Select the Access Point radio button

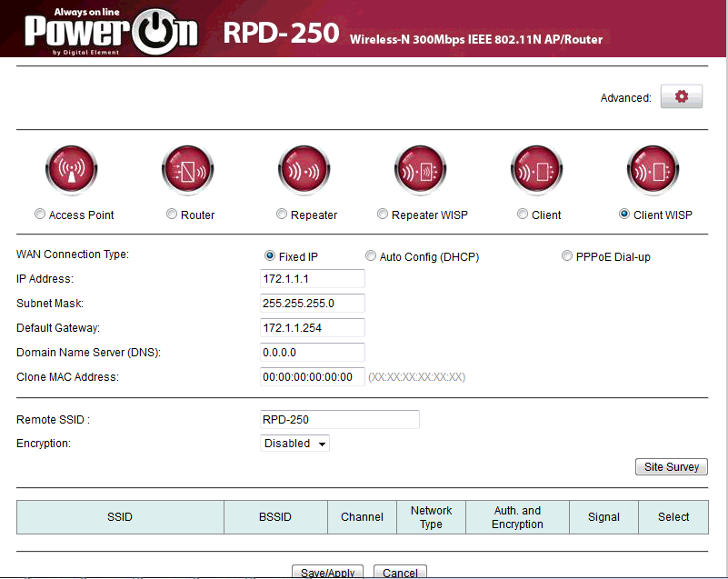click(x=40, y=214)
